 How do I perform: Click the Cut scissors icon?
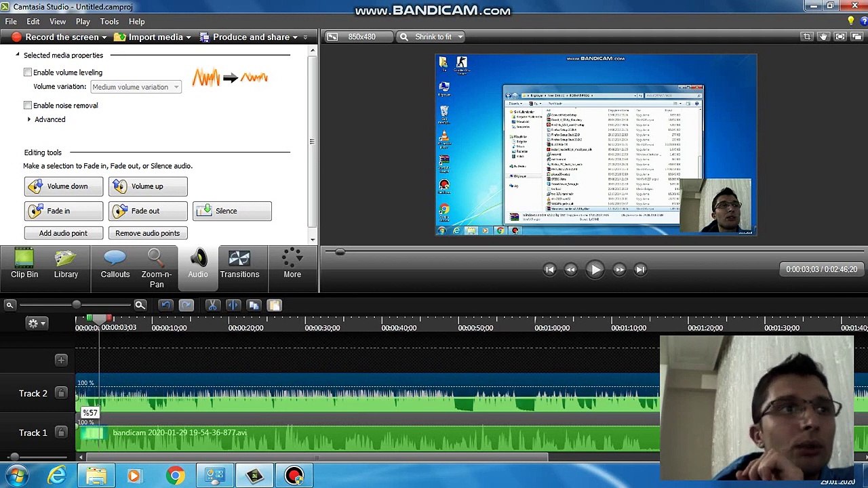212,306
